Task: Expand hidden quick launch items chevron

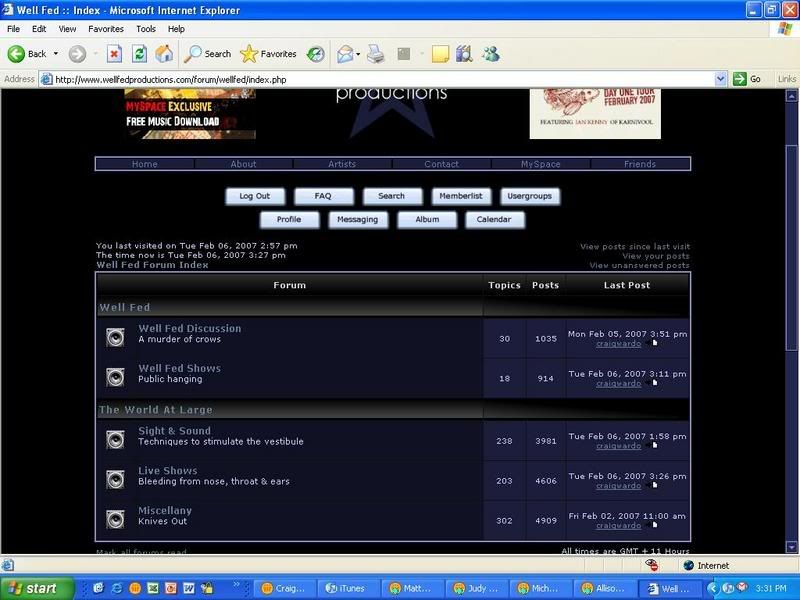Action: 236,584
